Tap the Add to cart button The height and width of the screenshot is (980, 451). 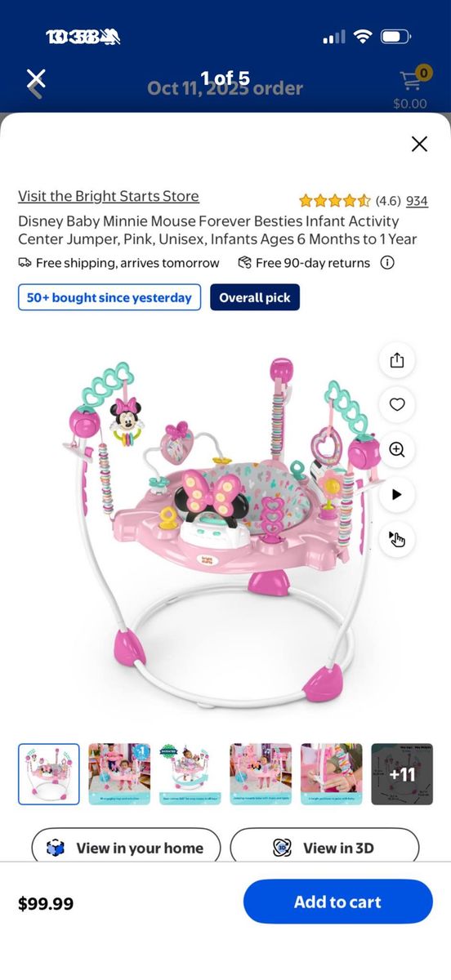tap(337, 902)
